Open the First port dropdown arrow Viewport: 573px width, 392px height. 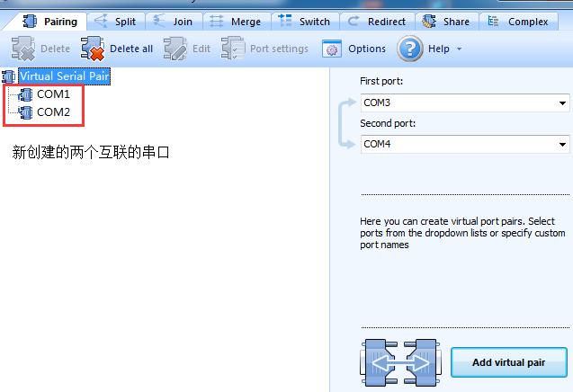coord(562,103)
